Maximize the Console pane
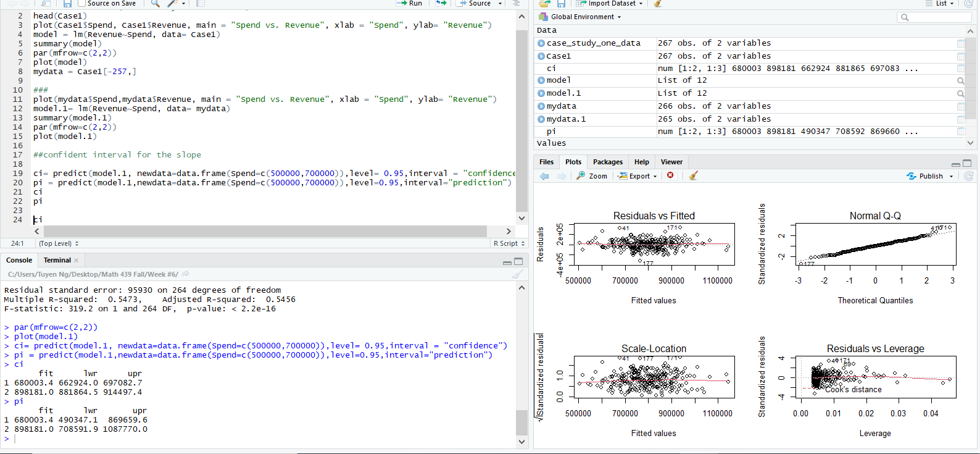 (518, 261)
